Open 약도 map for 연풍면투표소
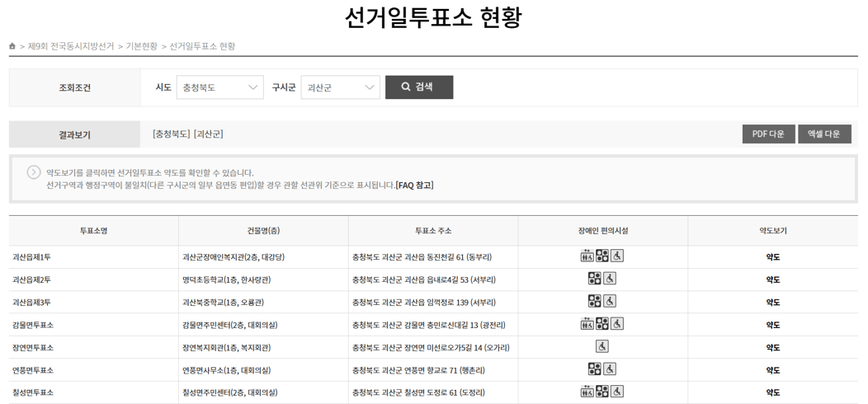 click(x=773, y=370)
